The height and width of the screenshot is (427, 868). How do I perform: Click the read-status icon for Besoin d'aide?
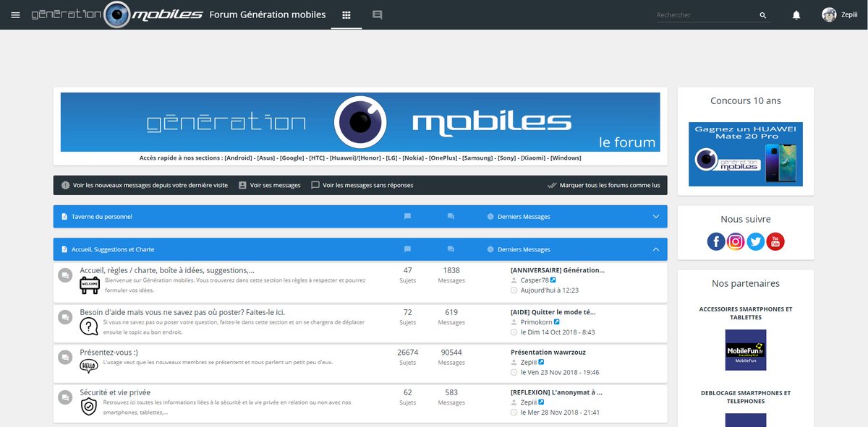click(65, 317)
